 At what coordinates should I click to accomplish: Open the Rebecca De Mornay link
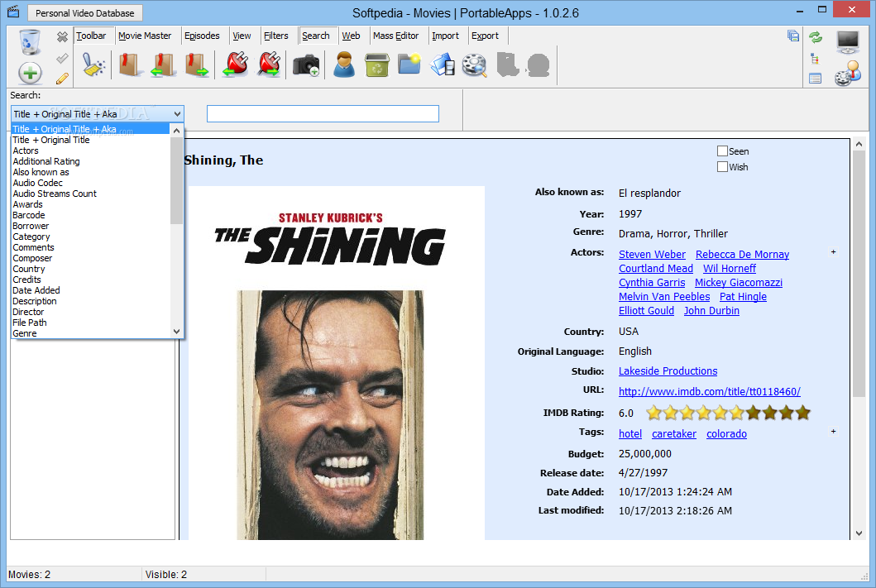pyautogui.click(x=742, y=254)
